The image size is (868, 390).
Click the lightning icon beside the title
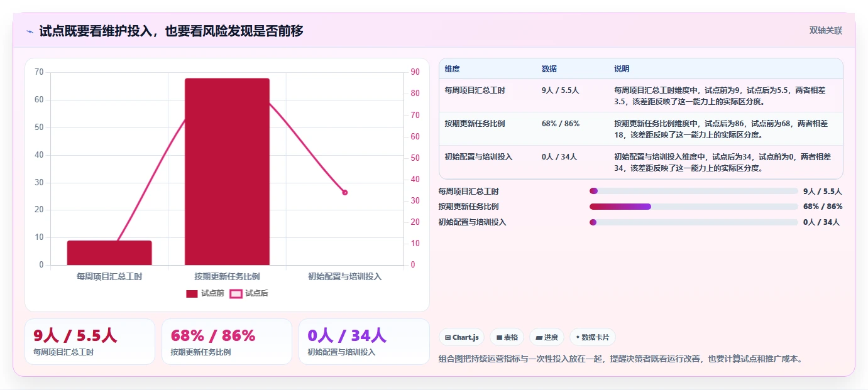pos(30,31)
